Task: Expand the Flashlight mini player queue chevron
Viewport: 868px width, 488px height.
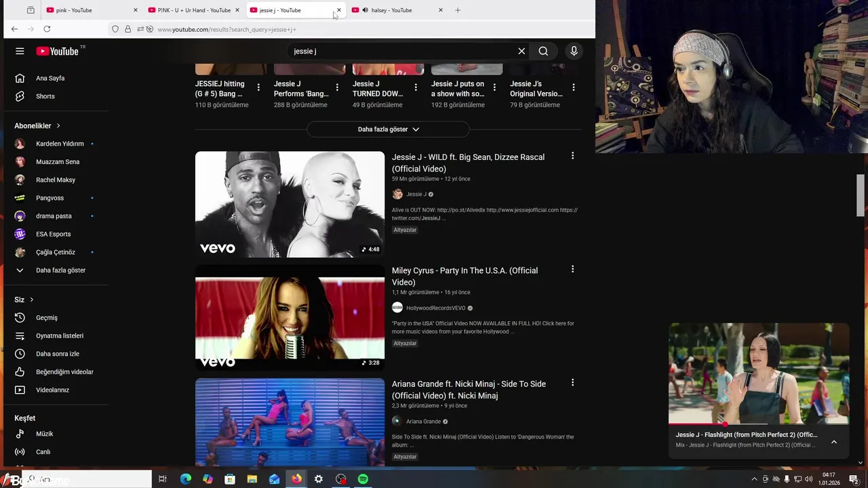Action: [x=834, y=442]
